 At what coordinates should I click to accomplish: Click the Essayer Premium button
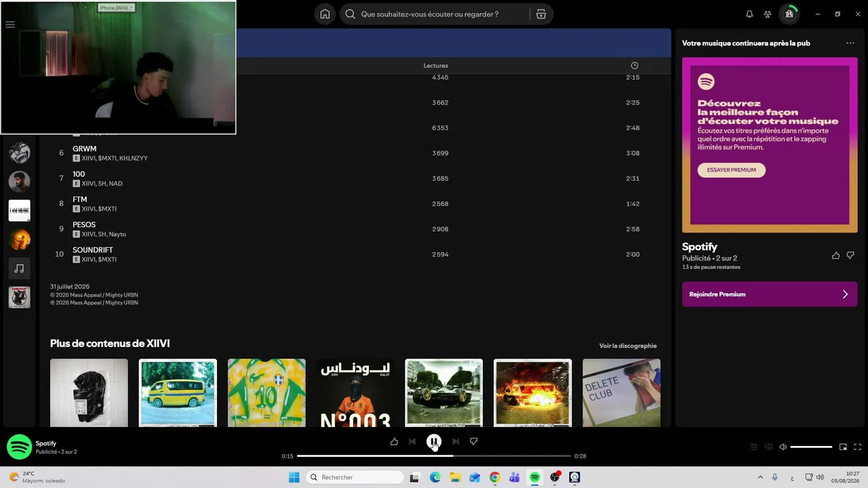pyautogui.click(x=732, y=170)
